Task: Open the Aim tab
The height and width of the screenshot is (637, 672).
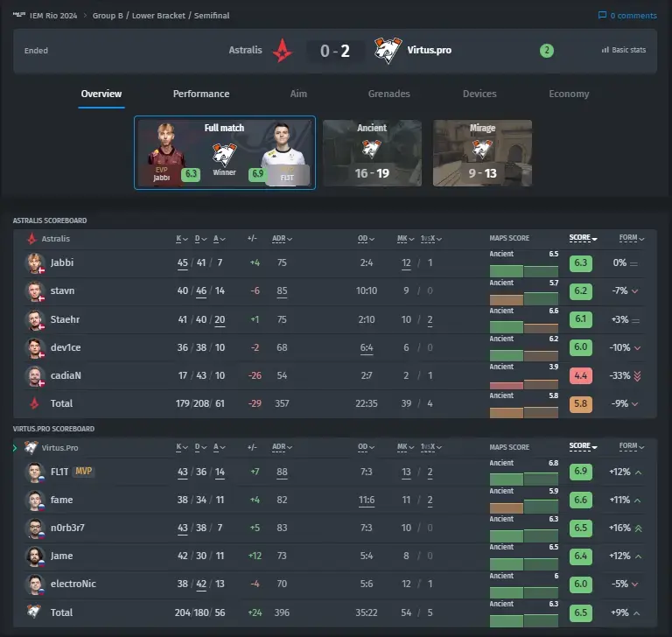Action: [298, 94]
